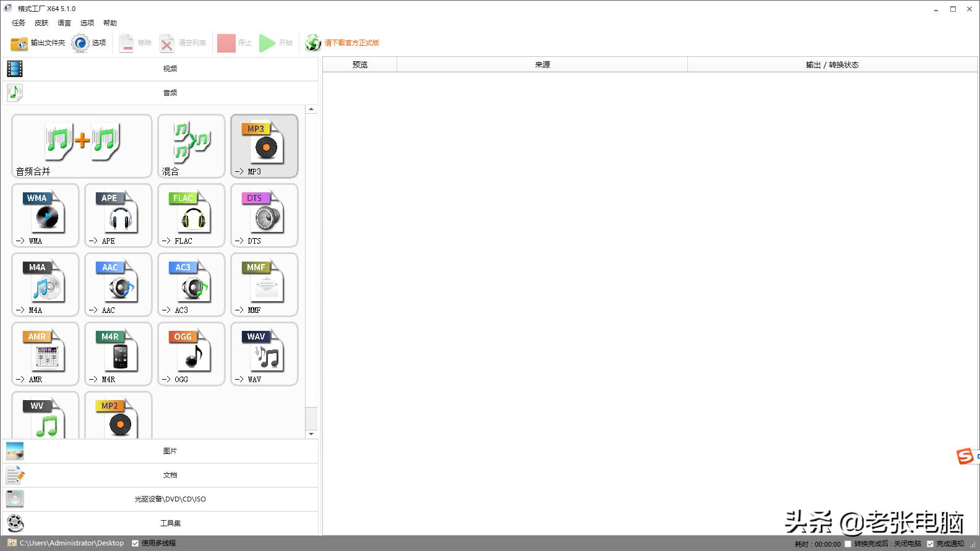Choose the WAV output format
980x551 pixels.
(264, 354)
